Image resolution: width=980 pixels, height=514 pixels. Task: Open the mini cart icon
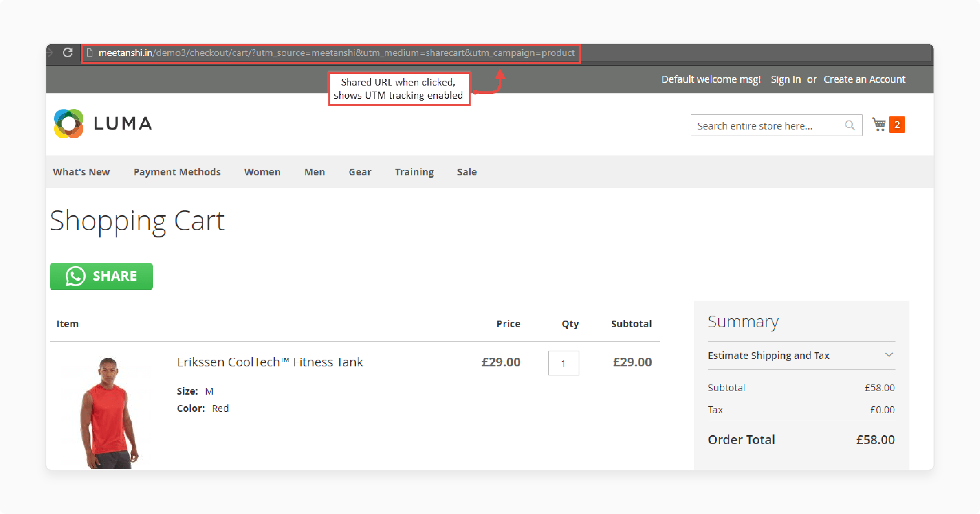point(879,124)
